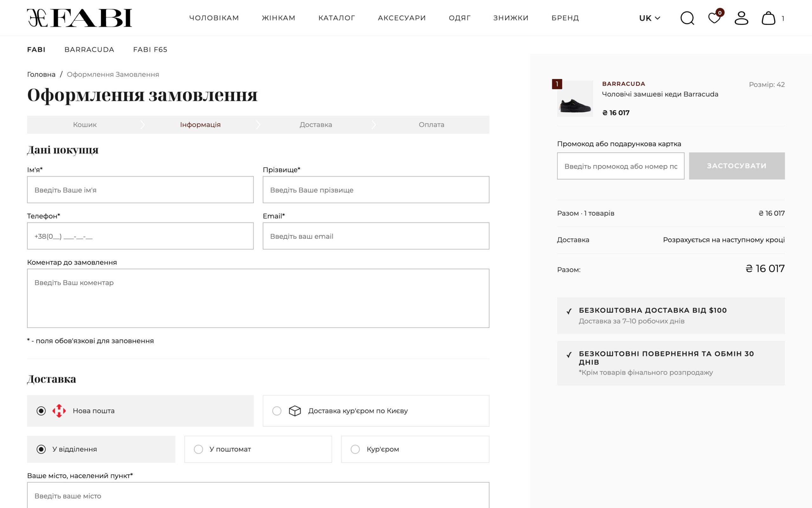Open АКСЕСУАРИ menu
This screenshot has height=508, width=812.
click(402, 18)
